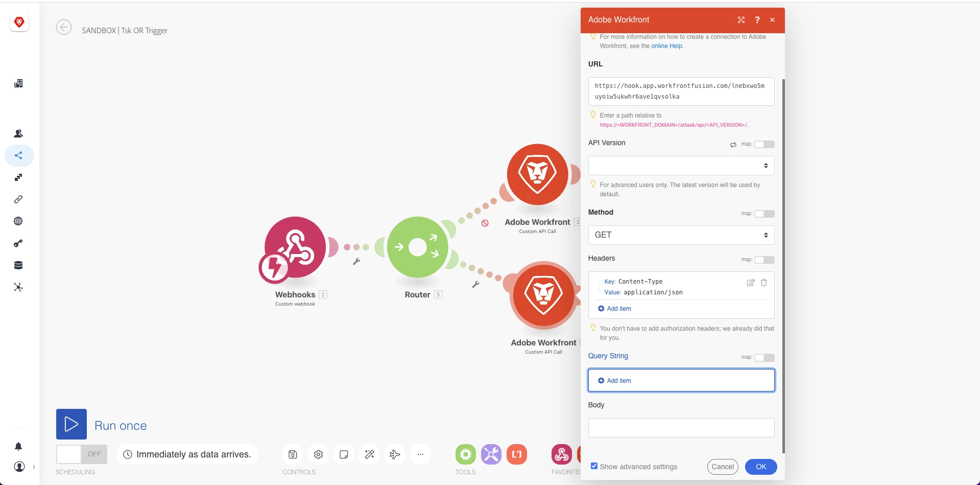Viewport: 980px width, 485px height.
Task: Open the Webhooks globe icon in sidebar
Action: tap(18, 221)
